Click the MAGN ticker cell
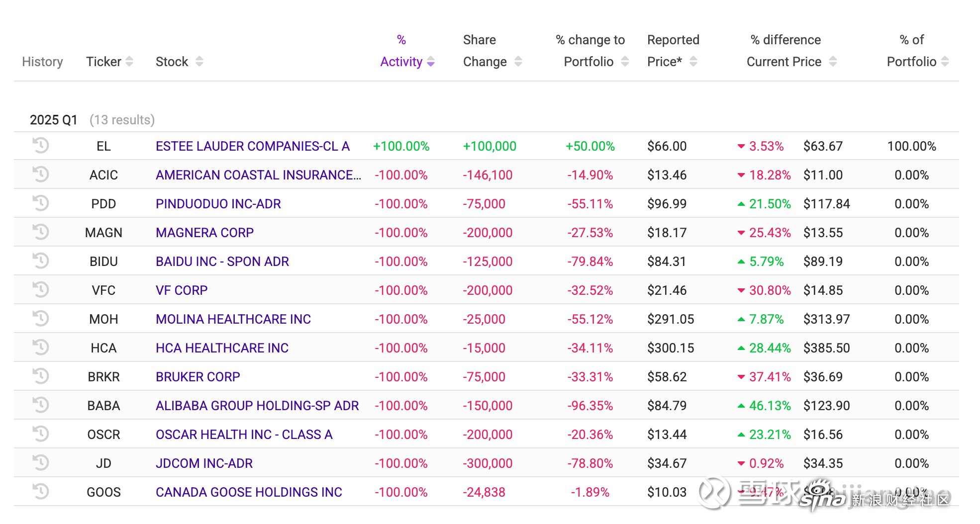Screen dimensions: 980x524 [x=103, y=233]
